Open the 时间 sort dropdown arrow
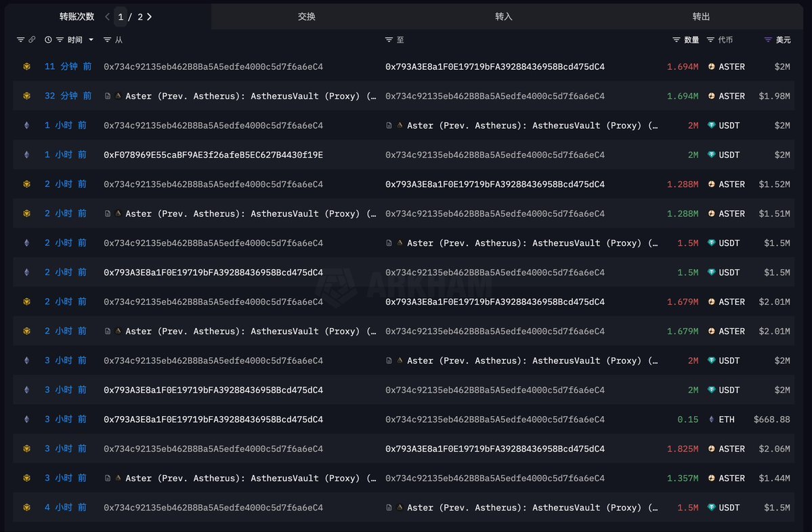Viewport: 812px width, 532px height. click(91, 40)
